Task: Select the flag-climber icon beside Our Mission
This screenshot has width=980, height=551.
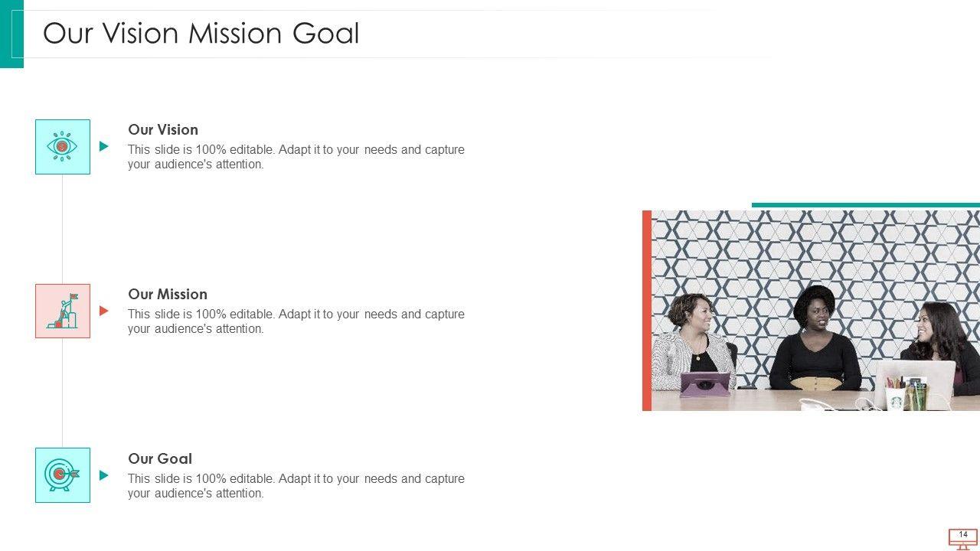Action: [x=63, y=311]
